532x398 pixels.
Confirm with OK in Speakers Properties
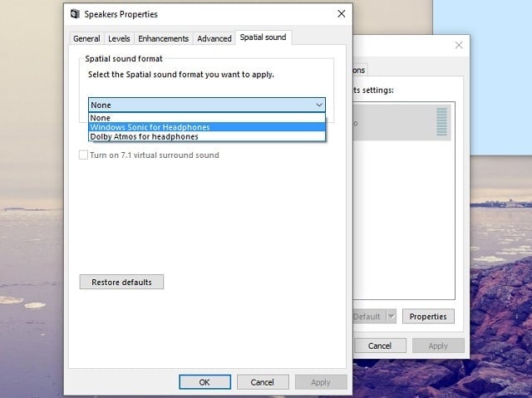coord(205,382)
